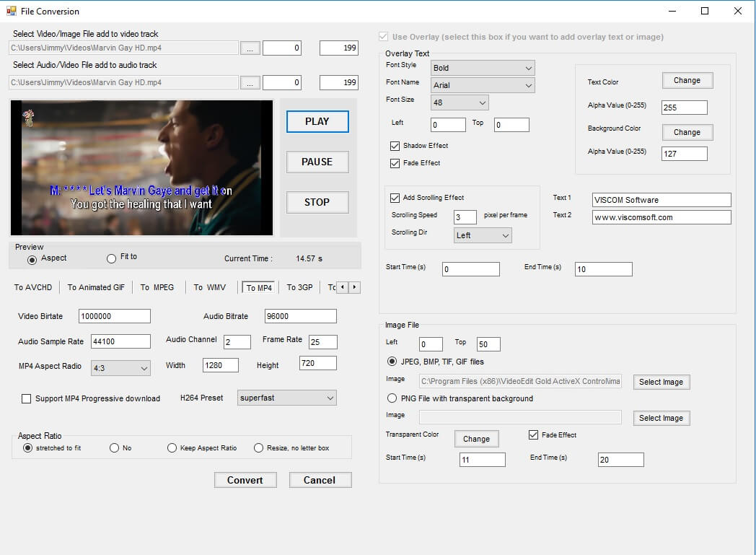Screen dimensions: 756x555
Task: Click Convert to start the file conversion
Action: [245, 479]
